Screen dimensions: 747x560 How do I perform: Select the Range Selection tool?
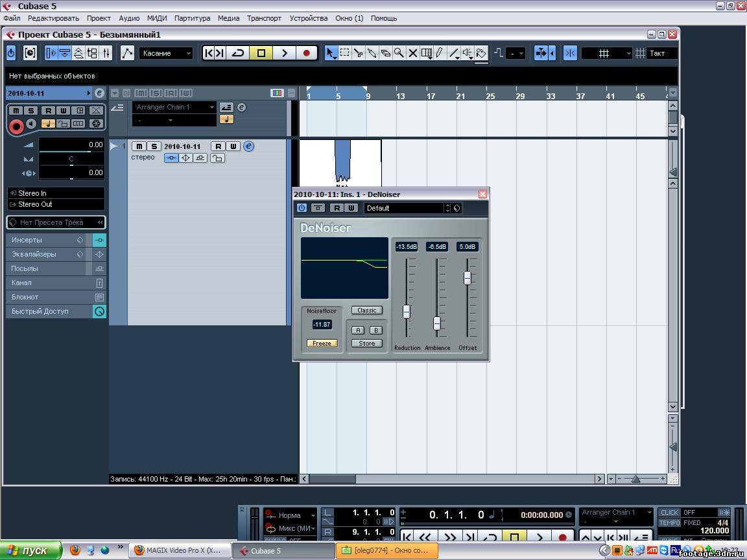[x=344, y=53]
